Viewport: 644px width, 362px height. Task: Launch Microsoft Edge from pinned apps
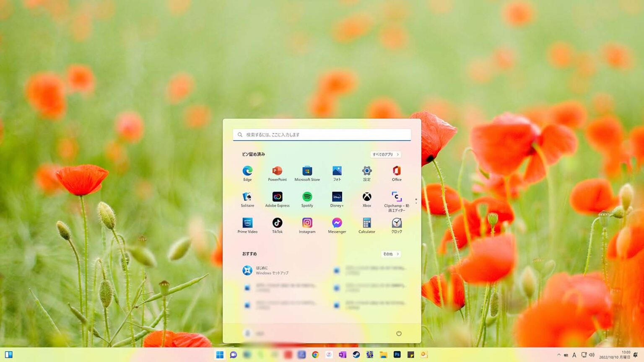pos(247,172)
